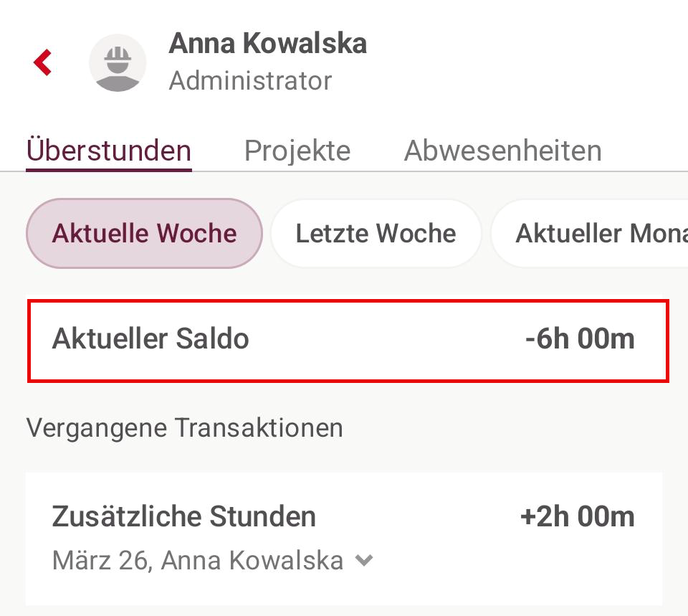The width and height of the screenshot is (688, 616).
Task: Click the underline indicator below Überstunden
Action: pos(109,170)
